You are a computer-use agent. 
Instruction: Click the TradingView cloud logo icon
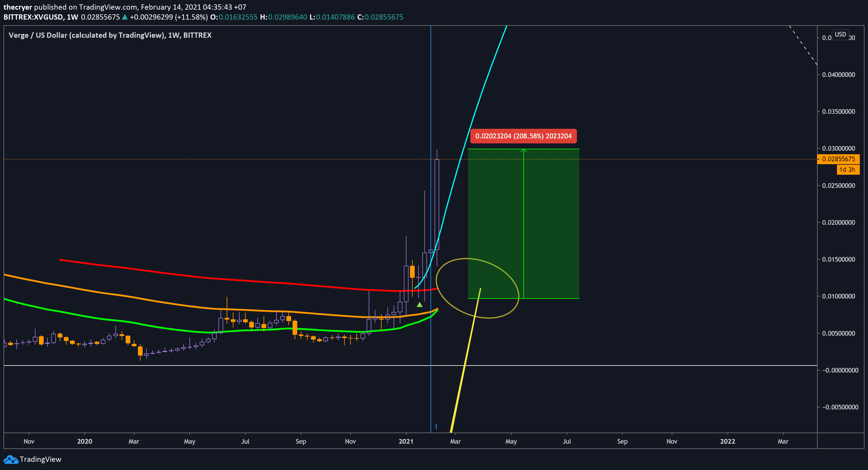11,459
